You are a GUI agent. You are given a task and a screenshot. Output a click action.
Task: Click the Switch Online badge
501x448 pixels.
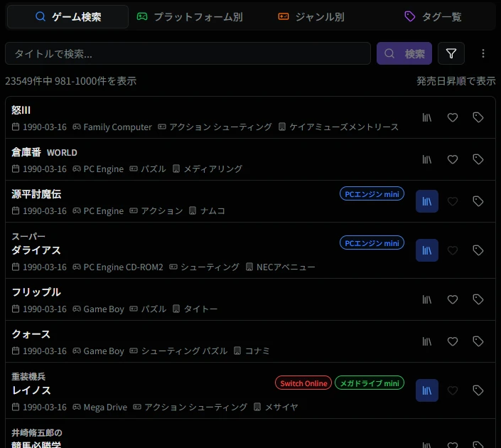click(x=303, y=383)
